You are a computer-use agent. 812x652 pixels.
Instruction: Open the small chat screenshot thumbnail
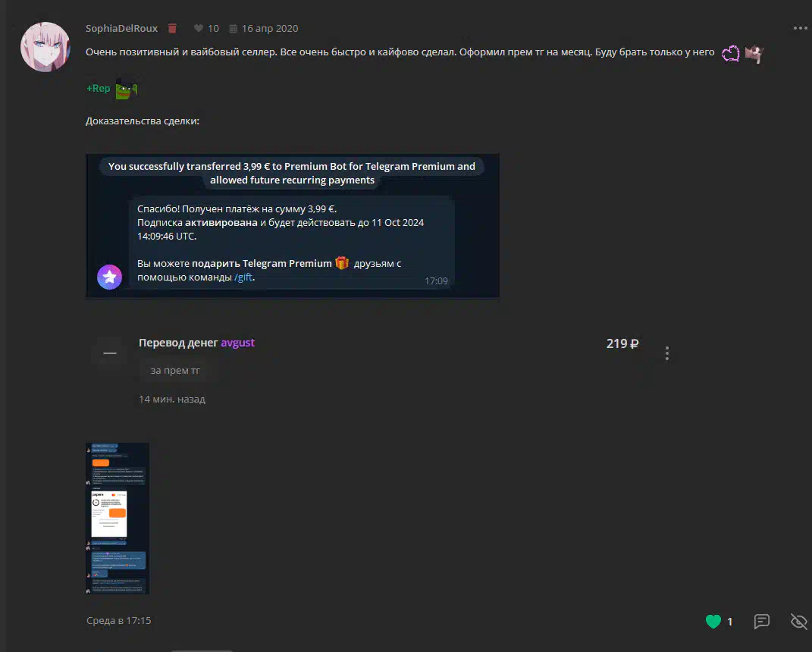pyautogui.click(x=118, y=519)
